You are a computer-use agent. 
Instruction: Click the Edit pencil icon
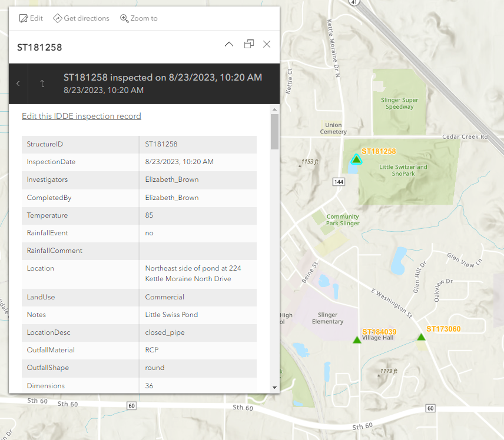coord(24,18)
